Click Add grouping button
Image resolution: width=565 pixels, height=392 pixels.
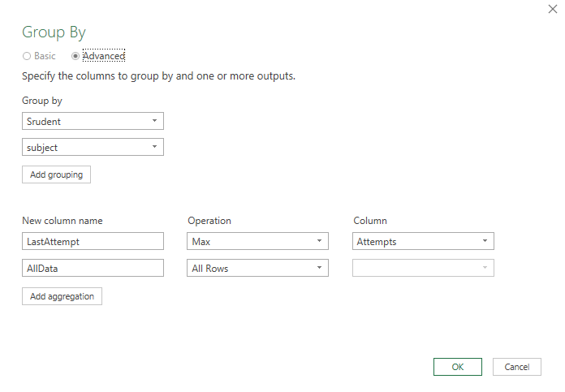[56, 174]
